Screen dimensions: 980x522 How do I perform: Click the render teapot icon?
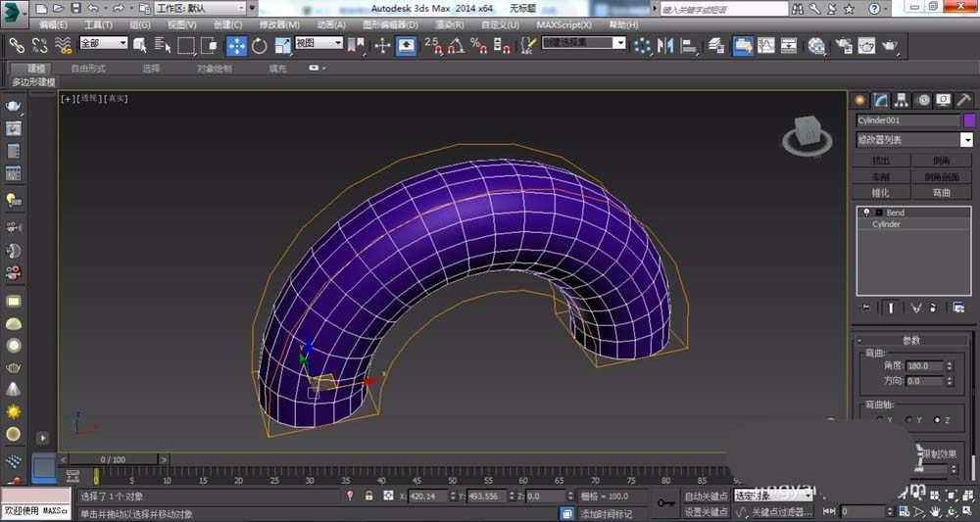point(890,45)
